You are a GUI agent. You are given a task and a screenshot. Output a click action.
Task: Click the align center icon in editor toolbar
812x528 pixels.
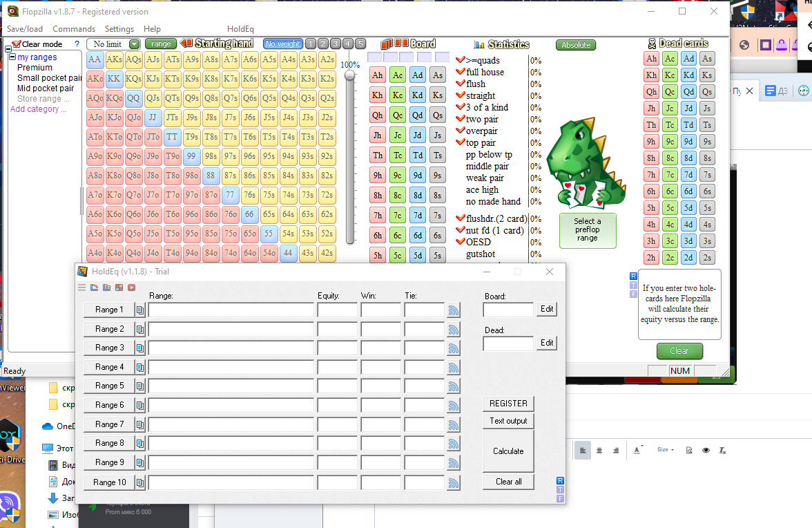(599, 451)
